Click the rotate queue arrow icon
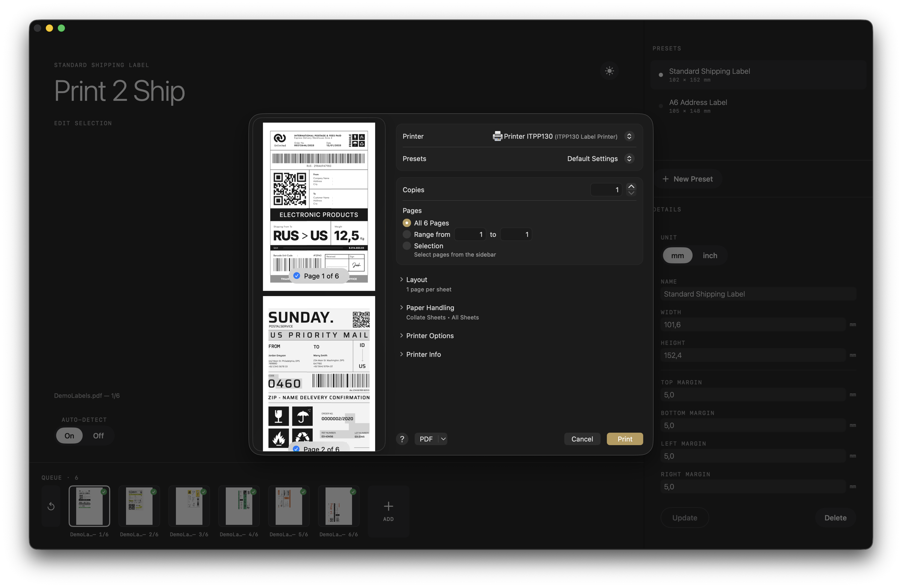This screenshot has height=588, width=902. (51, 506)
